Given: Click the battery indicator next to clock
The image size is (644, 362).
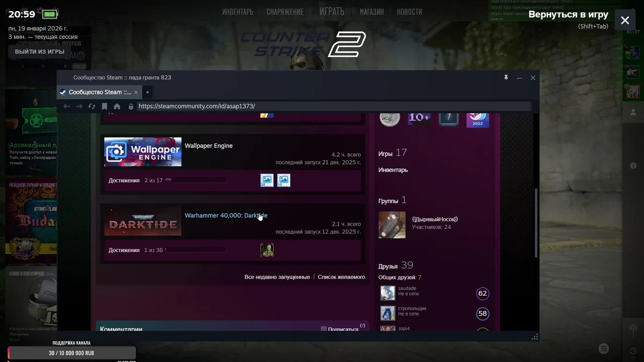Looking at the screenshot, I should coord(50,14).
